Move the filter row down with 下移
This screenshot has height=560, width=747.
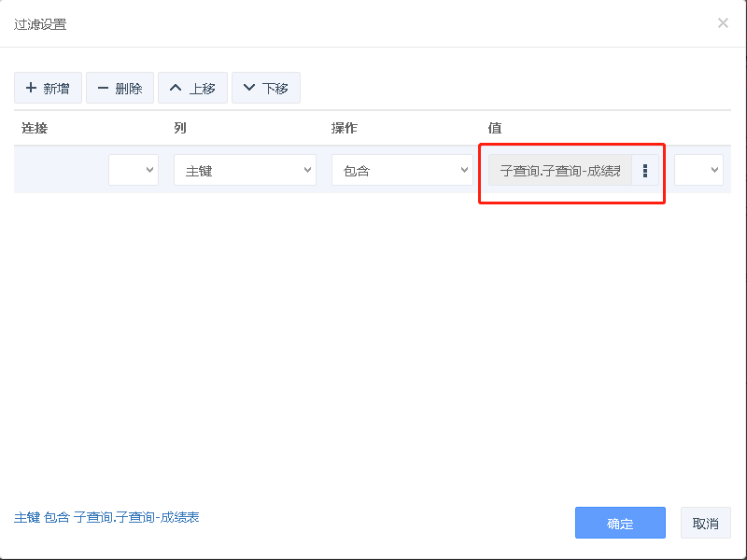click(x=265, y=88)
